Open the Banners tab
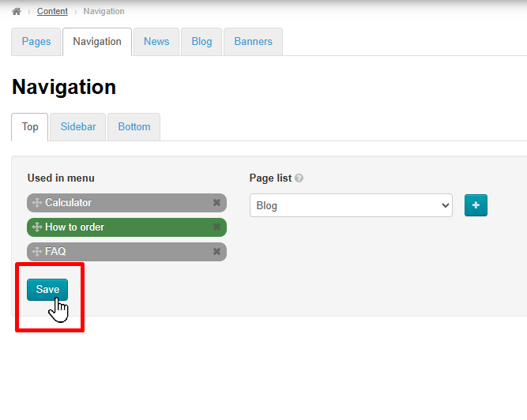The image size is (527, 420). [253, 42]
